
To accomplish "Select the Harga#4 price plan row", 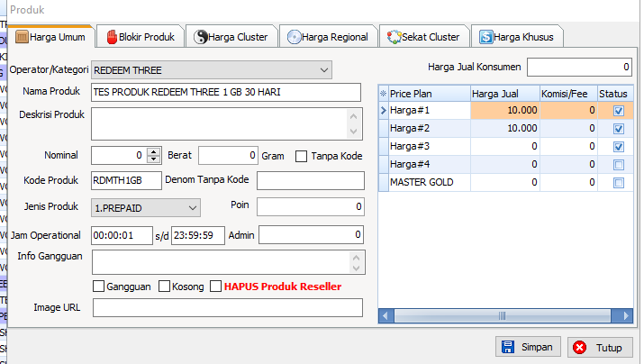I will pyautogui.click(x=506, y=165).
